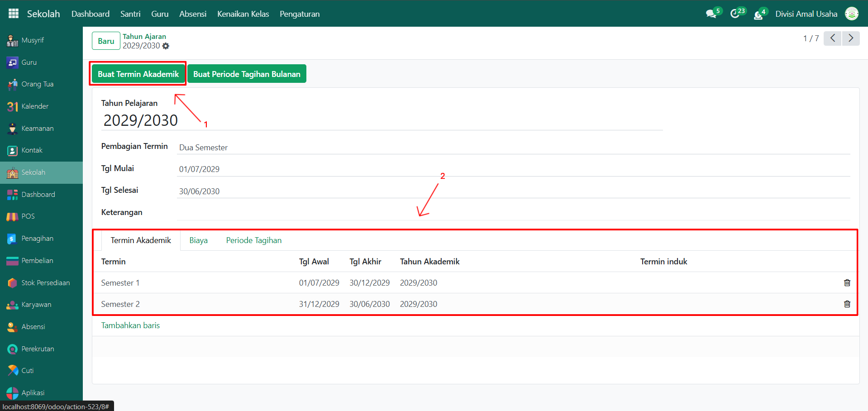Open the chat messages icon
Viewport: 868px width, 411px height.
(711, 14)
